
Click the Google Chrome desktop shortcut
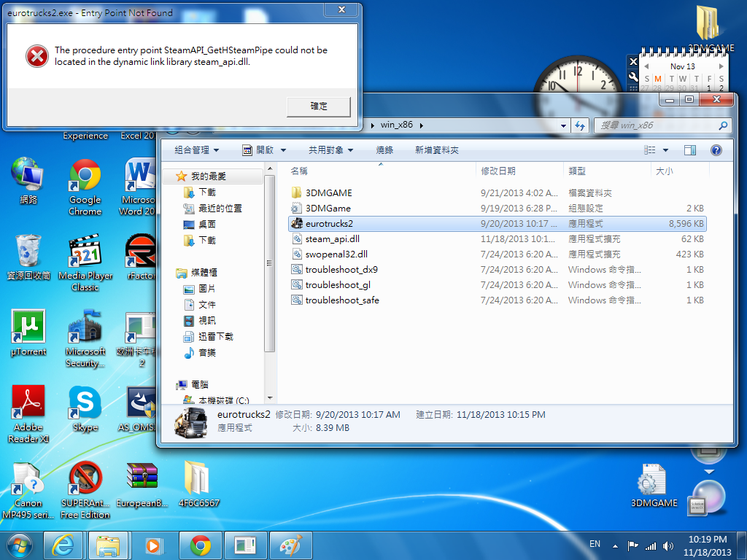(85, 187)
